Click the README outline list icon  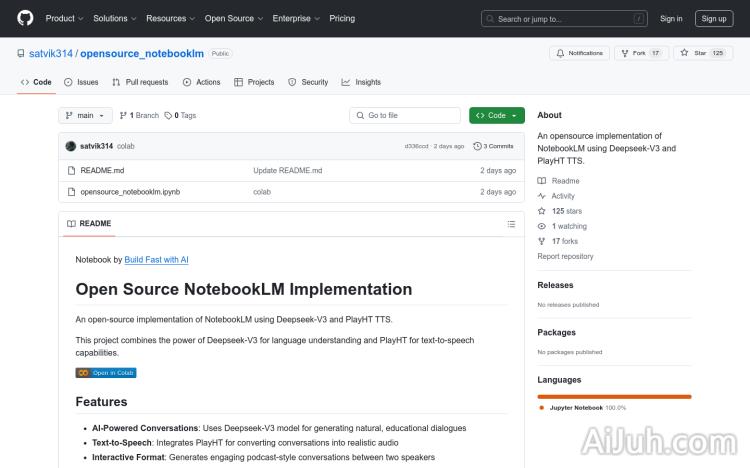tap(510, 224)
